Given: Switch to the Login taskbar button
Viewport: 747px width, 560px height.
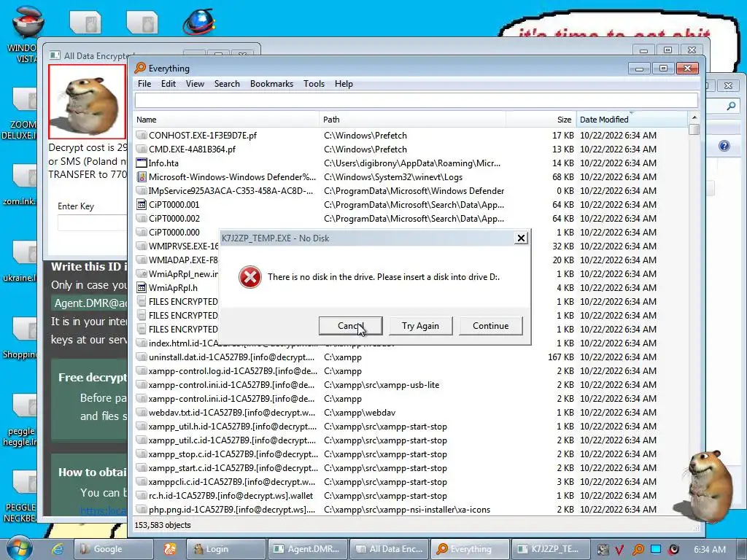Looking at the screenshot, I should (x=226, y=549).
